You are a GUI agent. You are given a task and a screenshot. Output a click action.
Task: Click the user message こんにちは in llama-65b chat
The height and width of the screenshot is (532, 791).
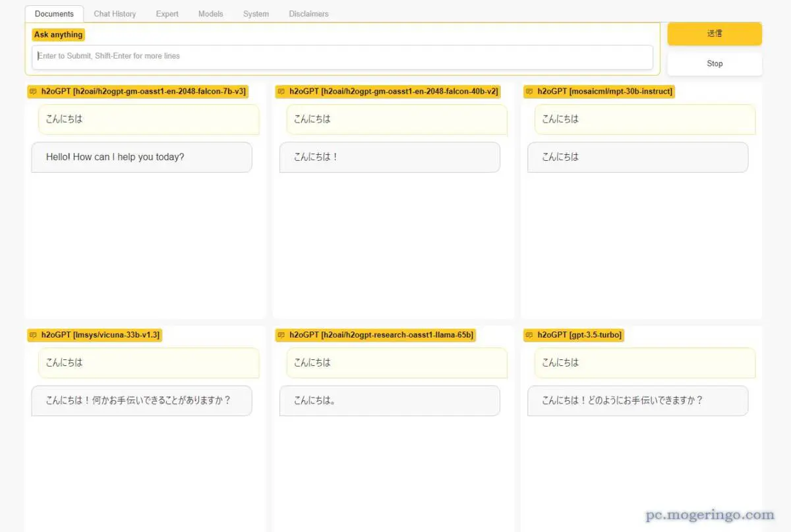(397, 363)
